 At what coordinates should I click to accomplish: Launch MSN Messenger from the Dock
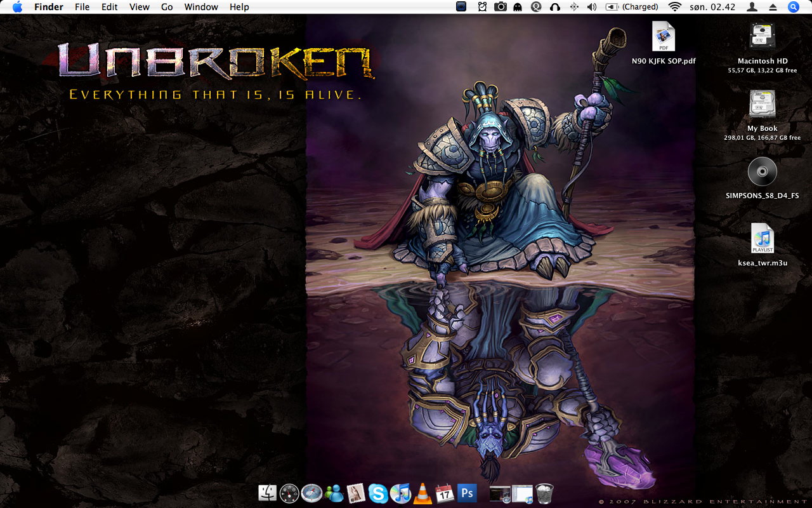pos(334,493)
